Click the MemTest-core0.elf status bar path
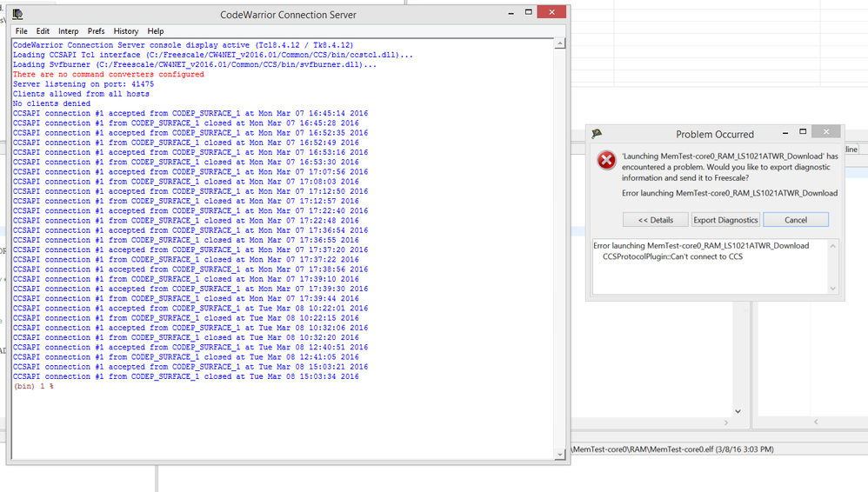Viewport: 868px width, 492px height. 672,449
